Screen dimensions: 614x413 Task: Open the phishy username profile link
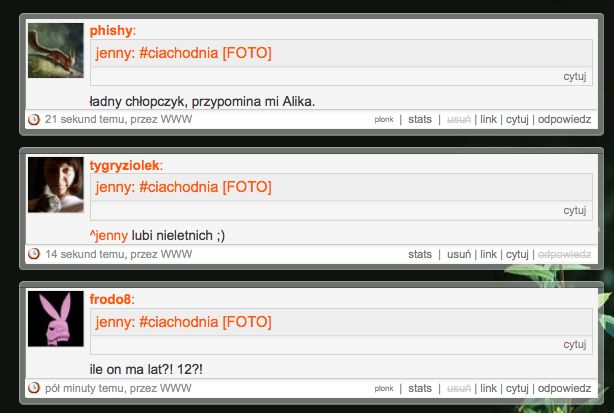[111, 31]
